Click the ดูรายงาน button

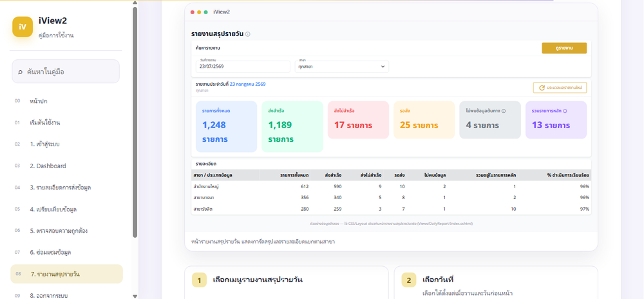(x=564, y=48)
